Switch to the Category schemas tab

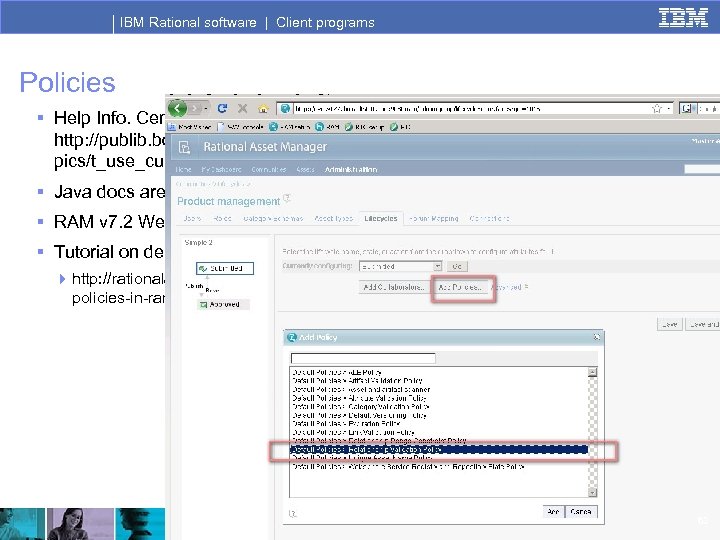coord(273,219)
